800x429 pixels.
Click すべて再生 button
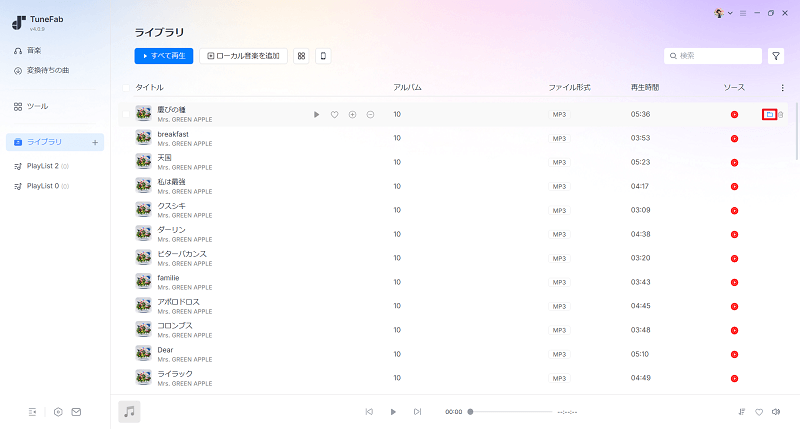pyautogui.click(x=164, y=56)
